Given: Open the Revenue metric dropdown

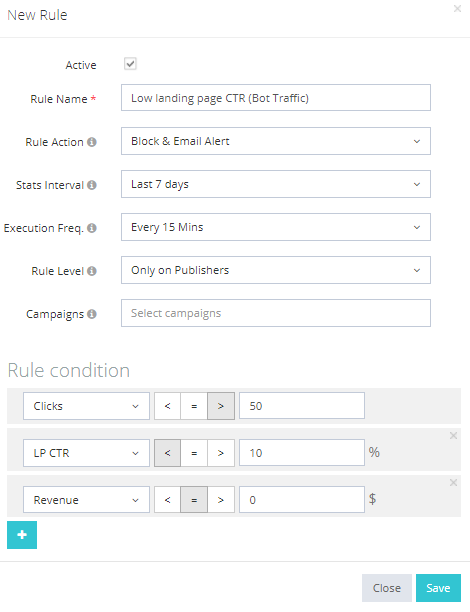Looking at the screenshot, I should [86, 500].
